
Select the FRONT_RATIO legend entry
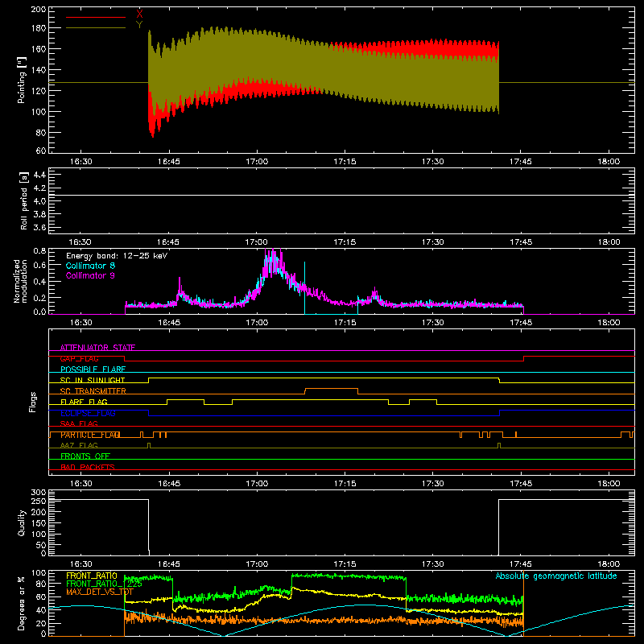pos(92,576)
